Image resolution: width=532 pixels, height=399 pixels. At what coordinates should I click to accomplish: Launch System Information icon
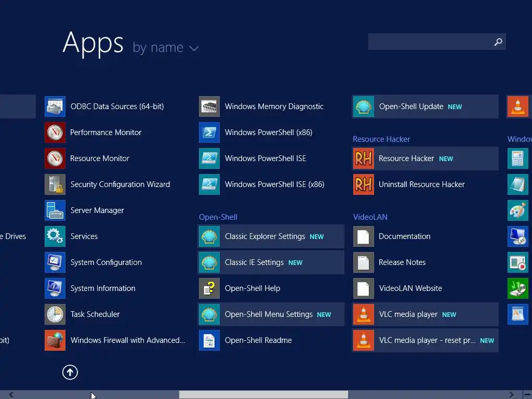(55, 288)
